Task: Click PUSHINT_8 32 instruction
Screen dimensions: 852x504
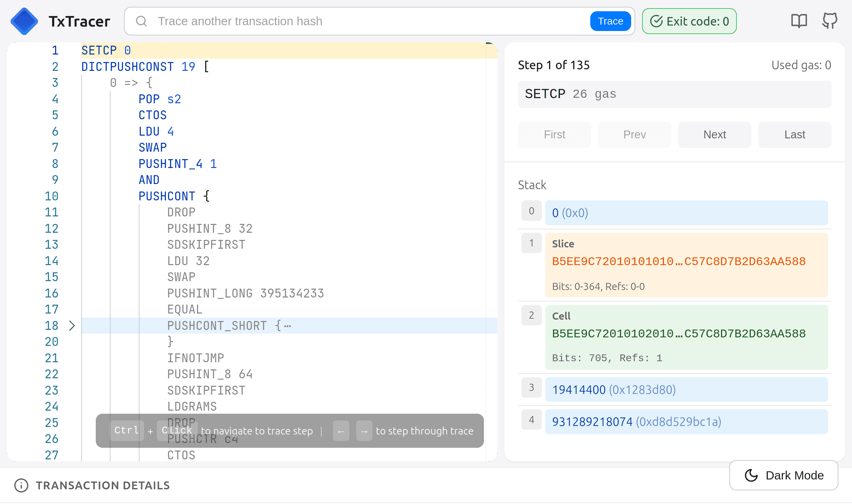Action: [210, 229]
